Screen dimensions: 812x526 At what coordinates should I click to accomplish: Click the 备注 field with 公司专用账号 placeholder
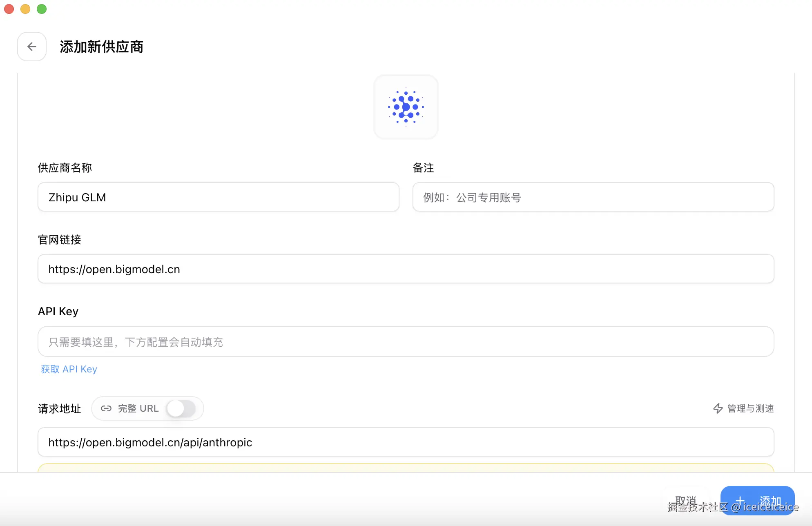593,197
